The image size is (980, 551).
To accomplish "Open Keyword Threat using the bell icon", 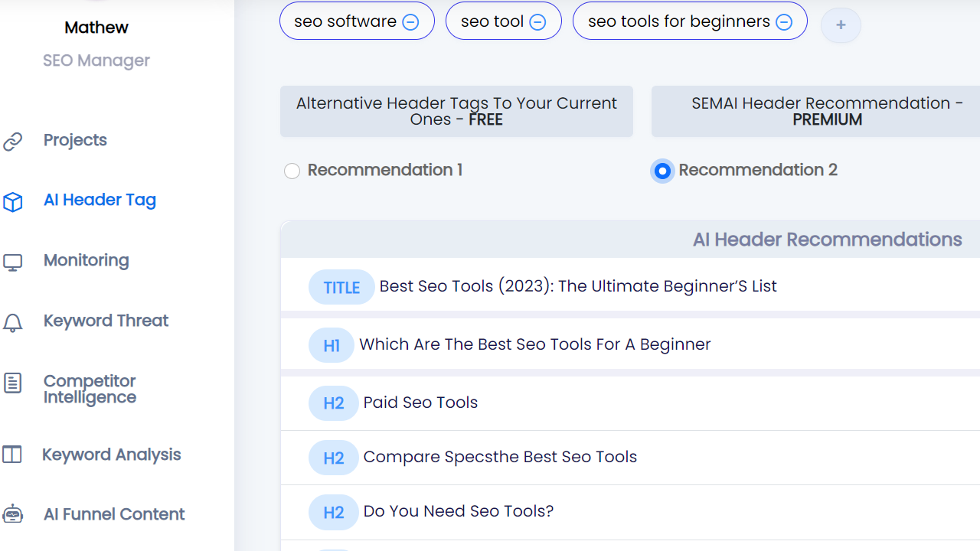I will 13,321.
